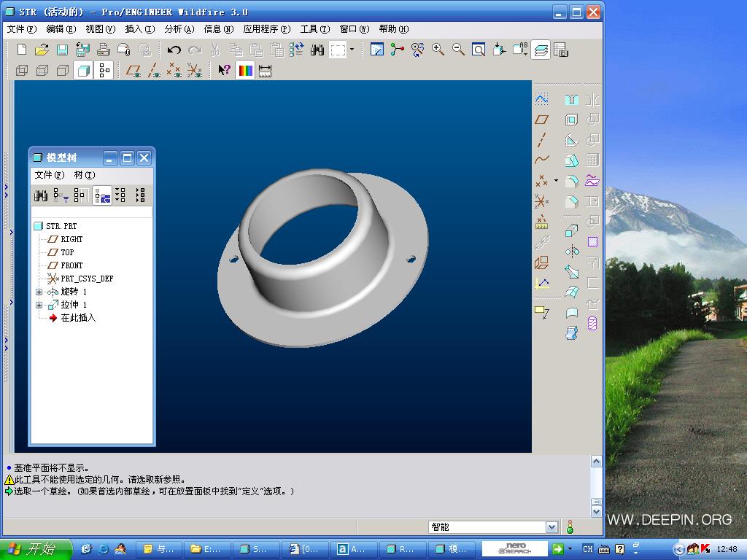
Task: Create a new file with the New icon
Action: 22,50
